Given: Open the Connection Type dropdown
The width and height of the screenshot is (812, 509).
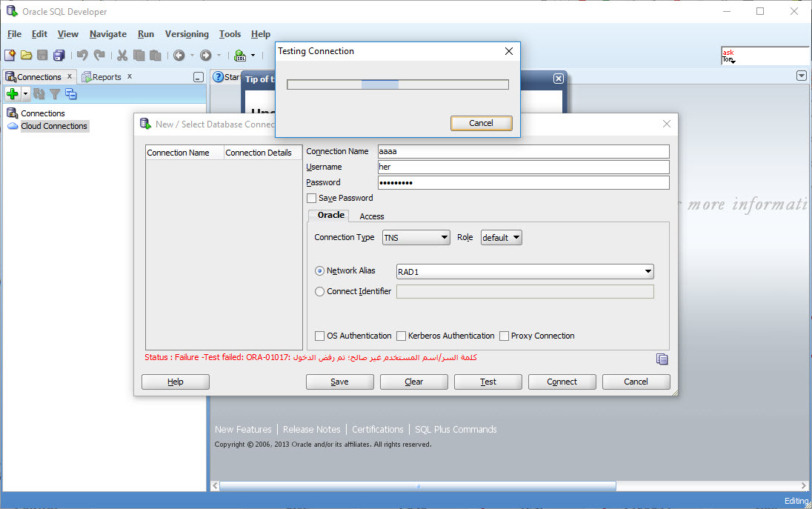Looking at the screenshot, I should pos(416,238).
